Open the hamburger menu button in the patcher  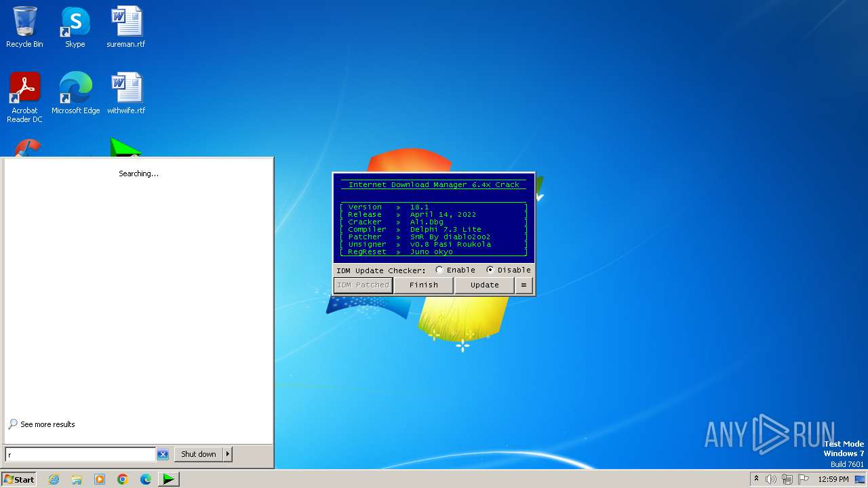524,285
